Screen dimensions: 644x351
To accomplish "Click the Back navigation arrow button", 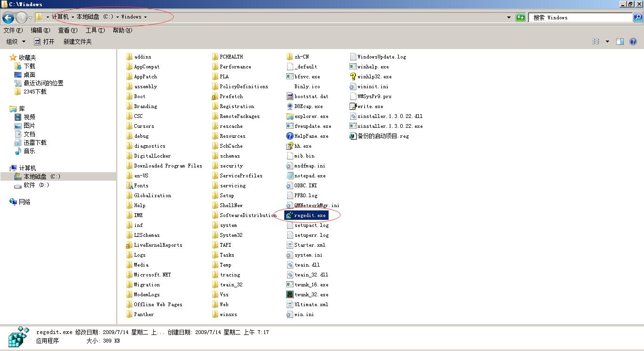I will [x=8, y=18].
